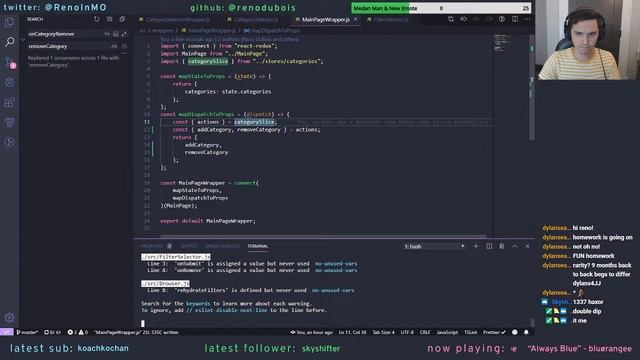Change 'Tab Size: 4' indentation setting

(x=383, y=332)
